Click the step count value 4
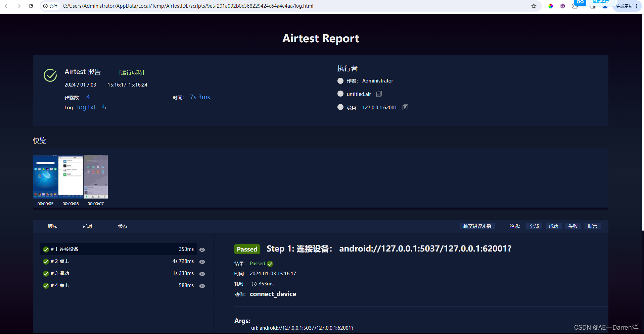644x334 pixels. (x=88, y=97)
